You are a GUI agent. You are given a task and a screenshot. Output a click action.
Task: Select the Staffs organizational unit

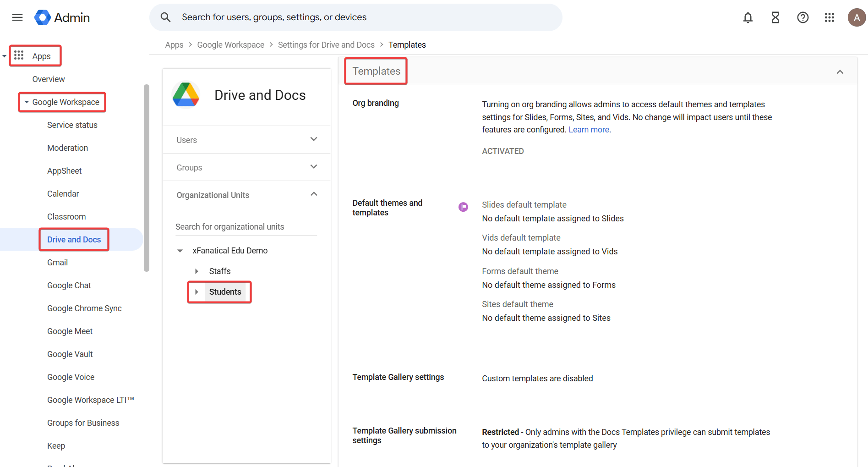point(220,271)
